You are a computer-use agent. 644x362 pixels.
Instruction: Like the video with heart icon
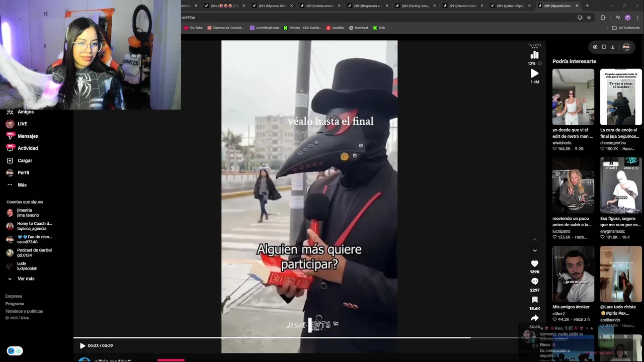pyautogui.click(x=534, y=263)
